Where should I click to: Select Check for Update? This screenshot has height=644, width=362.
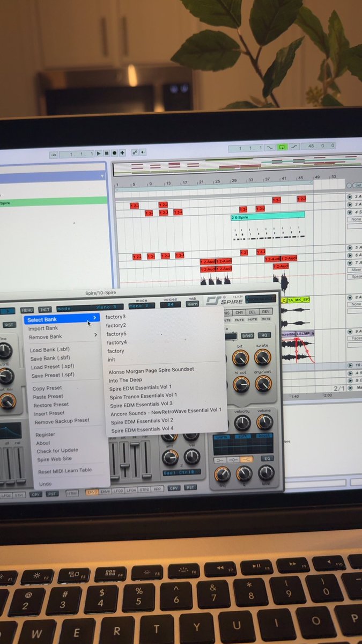pyautogui.click(x=57, y=450)
